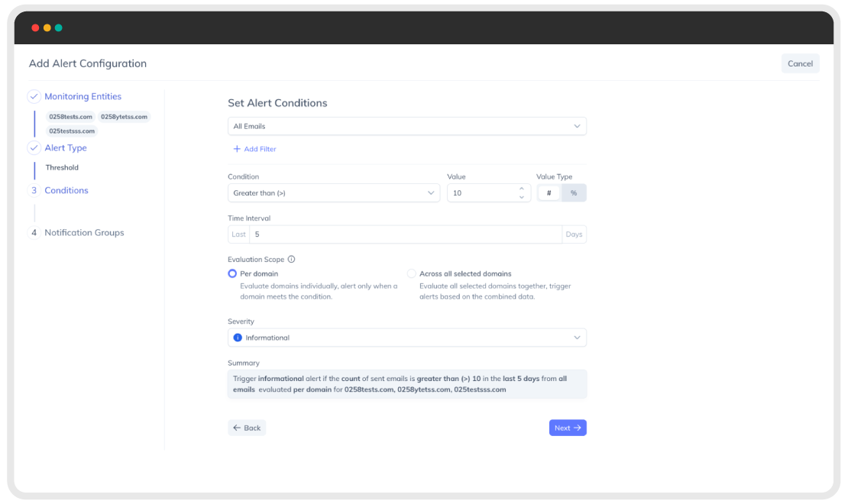848x504 pixels.
Task: Open the Severity dropdown showing Informational
Action: [x=406, y=338]
